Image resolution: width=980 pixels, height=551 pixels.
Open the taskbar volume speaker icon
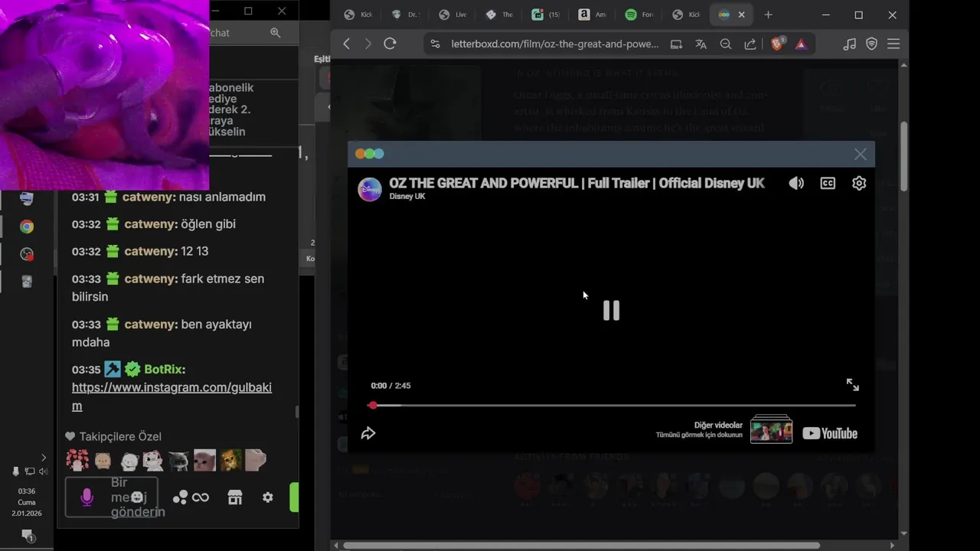43,471
